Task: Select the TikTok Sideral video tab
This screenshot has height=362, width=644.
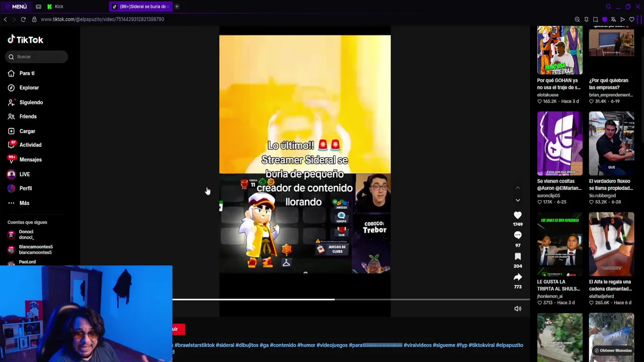Action: (140, 7)
